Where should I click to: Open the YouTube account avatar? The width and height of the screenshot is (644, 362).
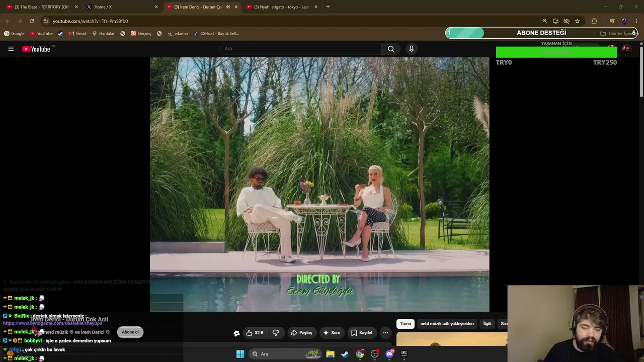click(627, 49)
